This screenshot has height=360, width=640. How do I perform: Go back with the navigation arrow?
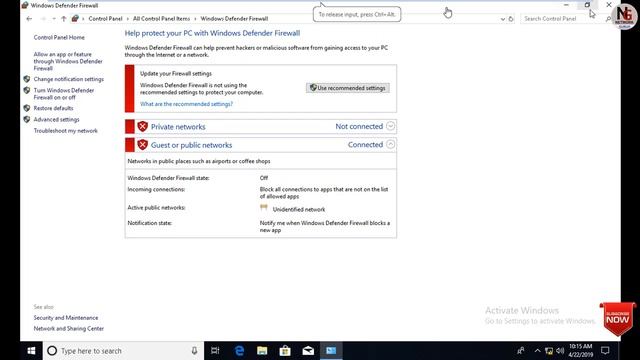(x=29, y=19)
